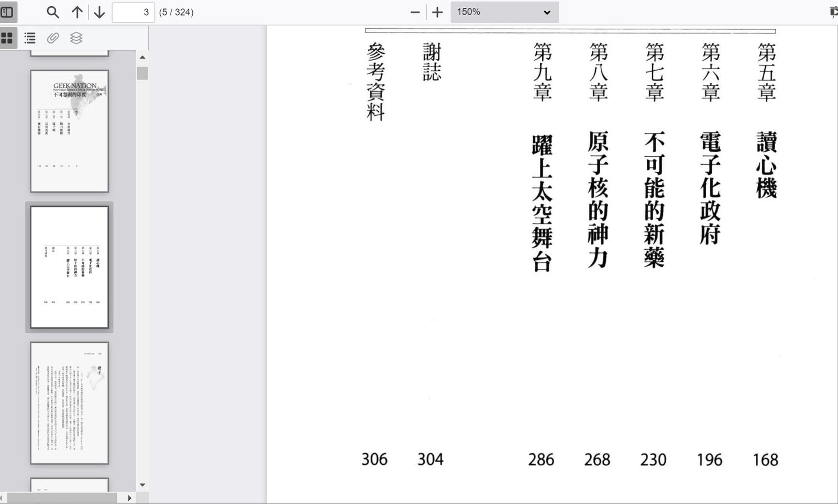Click page number 168
This screenshot has height=504, width=838.
(765, 460)
